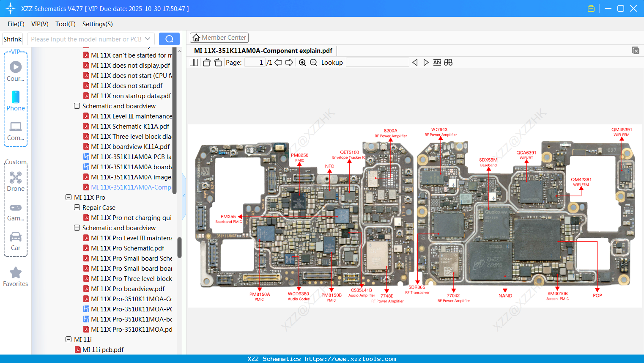The image size is (644, 363).
Task: Rotate the page counterclockwise
Action: coord(206,62)
